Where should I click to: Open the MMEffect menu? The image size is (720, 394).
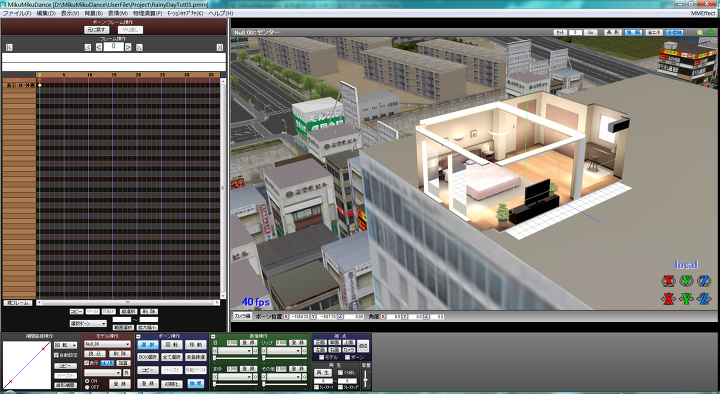(703, 13)
